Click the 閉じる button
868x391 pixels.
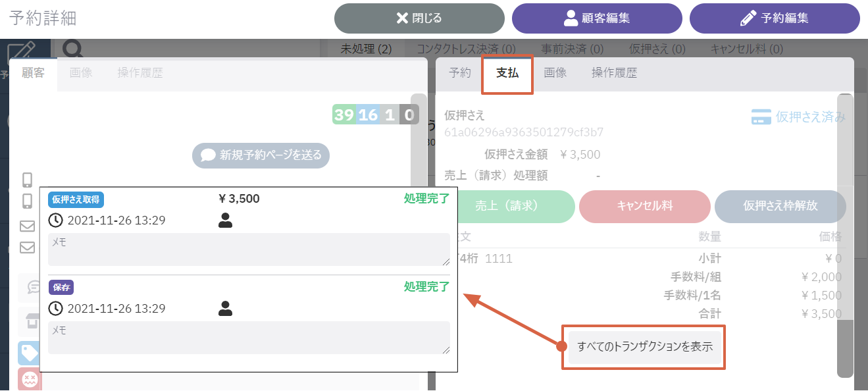pyautogui.click(x=419, y=18)
